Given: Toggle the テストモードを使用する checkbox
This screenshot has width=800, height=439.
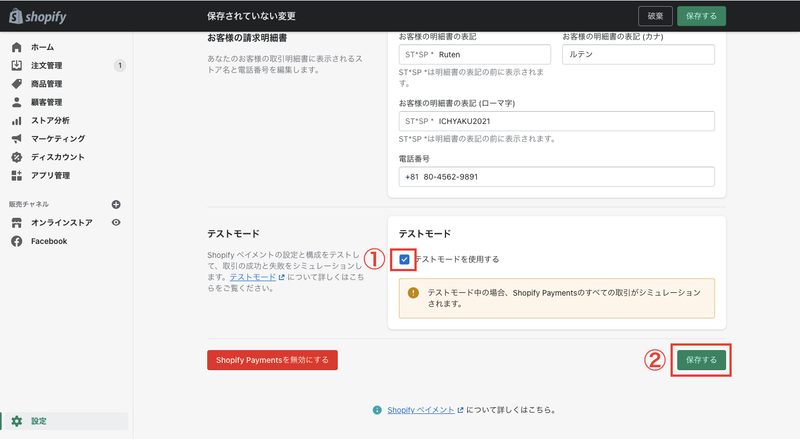Looking at the screenshot, I should point(404,259).
